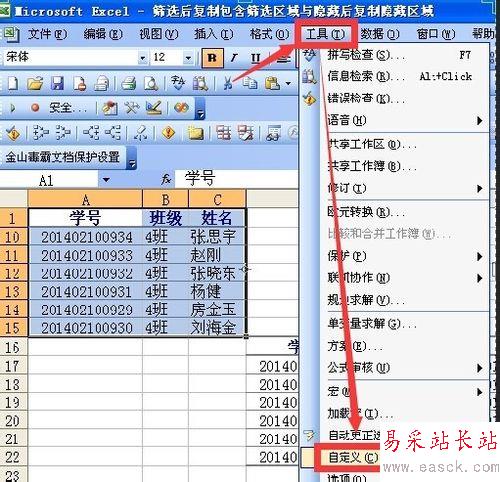Click header cell 班级
Image resolution: width=500 pixels, height=482 pixels.
point(166,218)
